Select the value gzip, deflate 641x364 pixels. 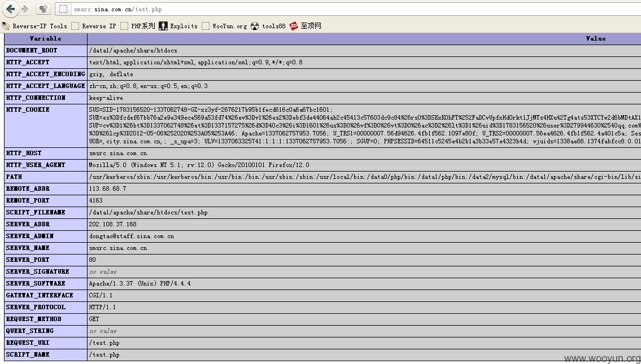[x=111, y=74]
